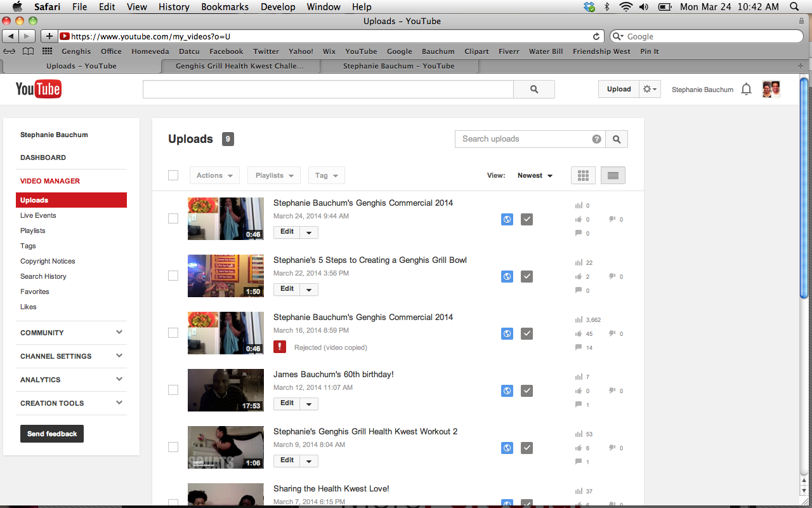Image resolution: width=812 pixels, height=508 pixels.
Task: Click public globe icon for March 24 video
Action: click(x=507, y=219)
